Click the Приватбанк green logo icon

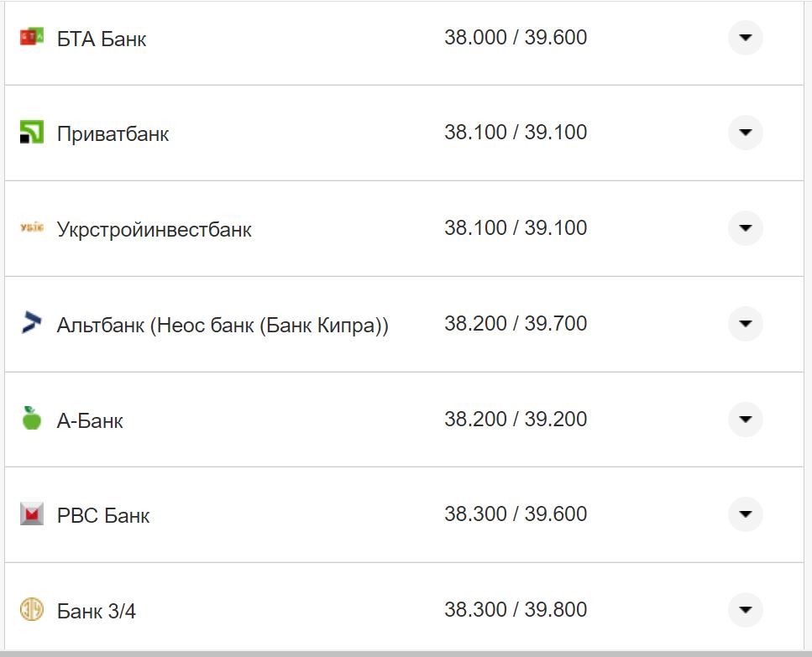(31, 133)
